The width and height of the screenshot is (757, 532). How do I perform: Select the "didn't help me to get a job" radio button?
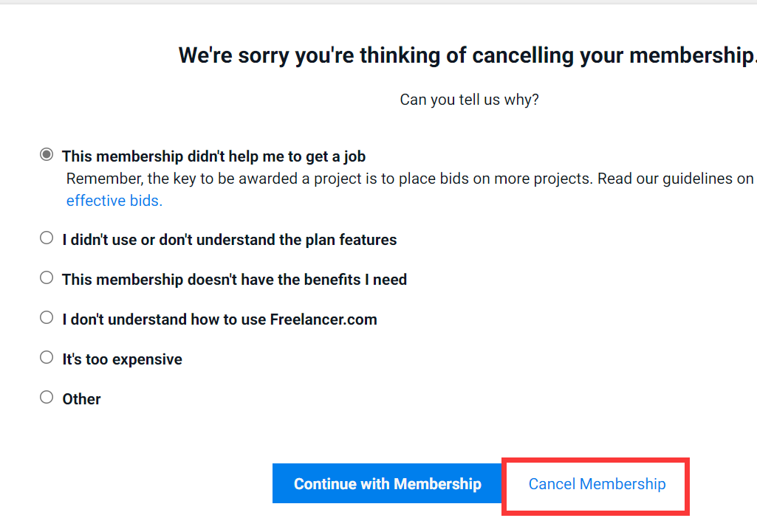pos(47,155)
